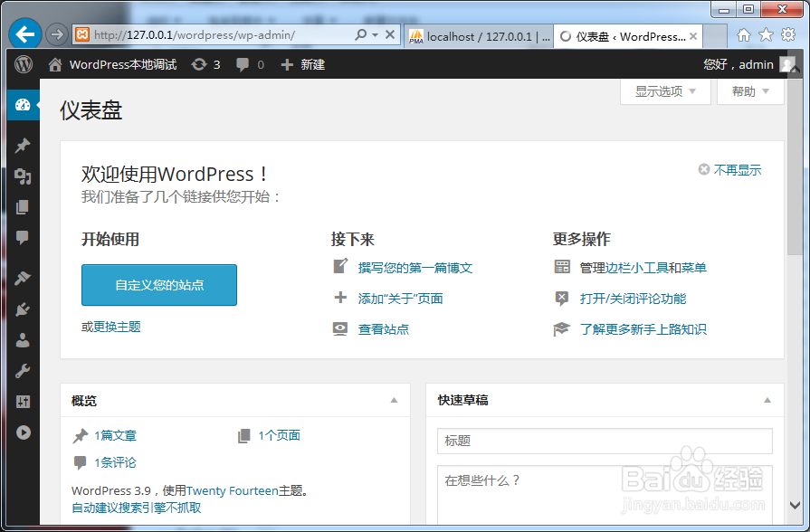Open Media library icon in sidebar
The height and width of the screenshot is (532, 810).
[x=23, y=176]
